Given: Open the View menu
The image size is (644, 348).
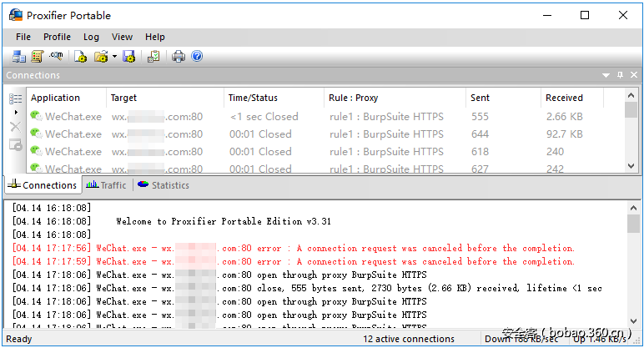Looking at the screenshot, I should tap(122, 37).
